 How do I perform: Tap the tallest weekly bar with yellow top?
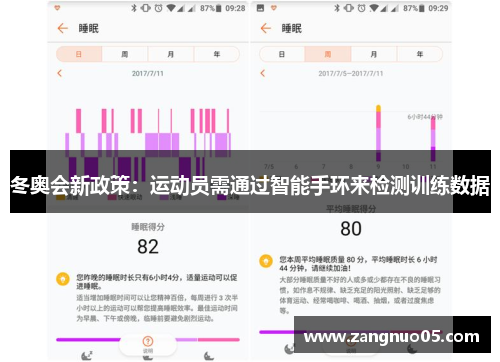pyautogui.click(x=378, y=133)
